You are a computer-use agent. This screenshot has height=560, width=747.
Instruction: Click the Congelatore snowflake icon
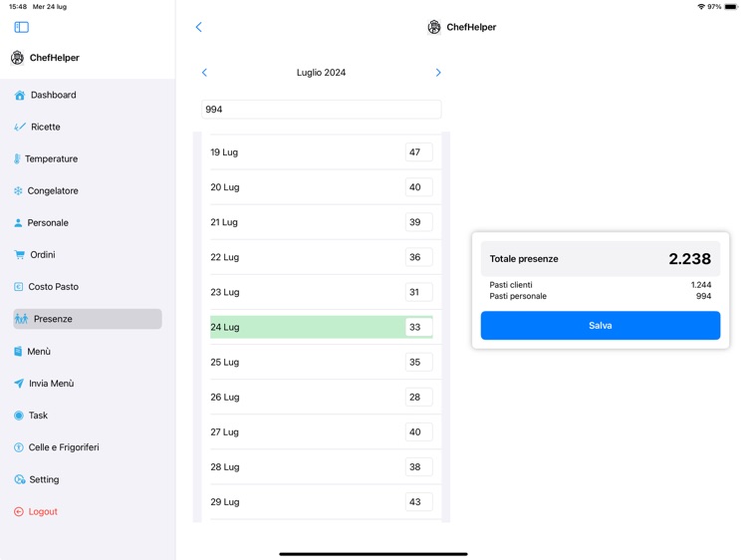pyautogui.click(x=18, y=190)
